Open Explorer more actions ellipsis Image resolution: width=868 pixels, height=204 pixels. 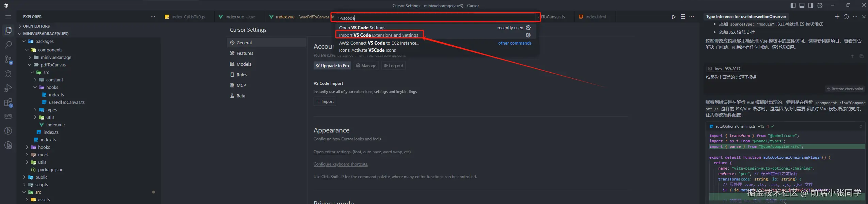point(153,17)
